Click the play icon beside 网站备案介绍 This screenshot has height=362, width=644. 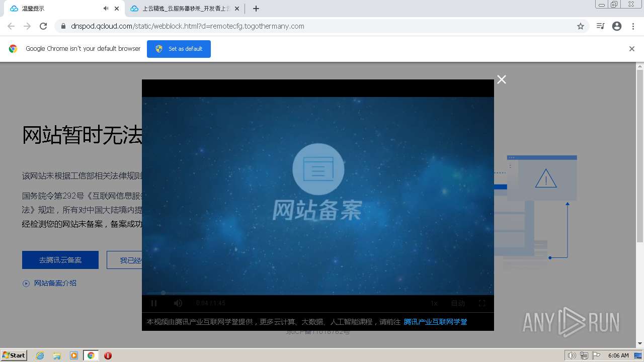coord(26,284)
